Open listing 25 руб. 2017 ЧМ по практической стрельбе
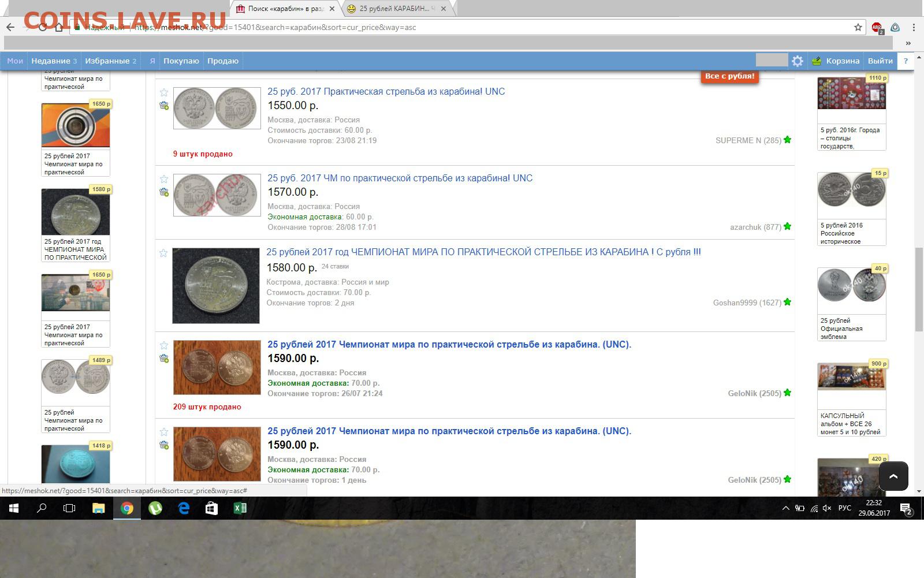Image resolution: width=924 pixels, height=578 pixels. point(400,178)
